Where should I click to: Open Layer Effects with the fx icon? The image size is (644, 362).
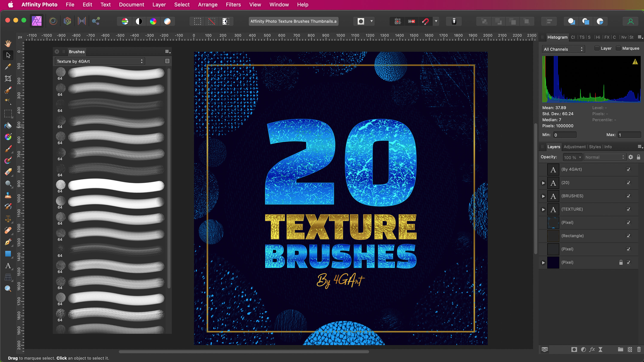592,350
